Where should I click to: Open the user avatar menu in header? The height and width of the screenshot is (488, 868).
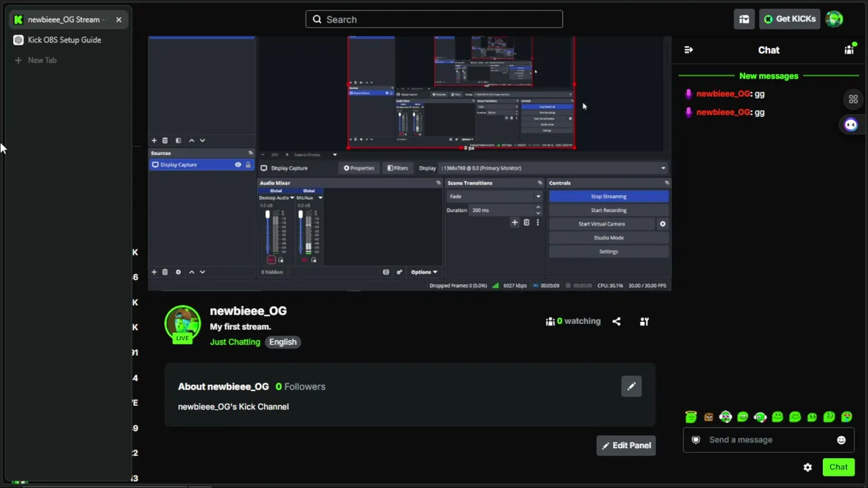[x=834, y=19]
